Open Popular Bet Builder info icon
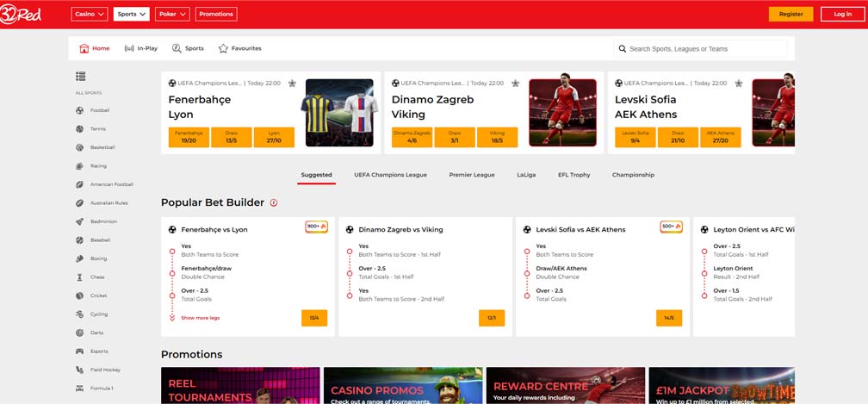The image size is (868, 404). (274, 203)
